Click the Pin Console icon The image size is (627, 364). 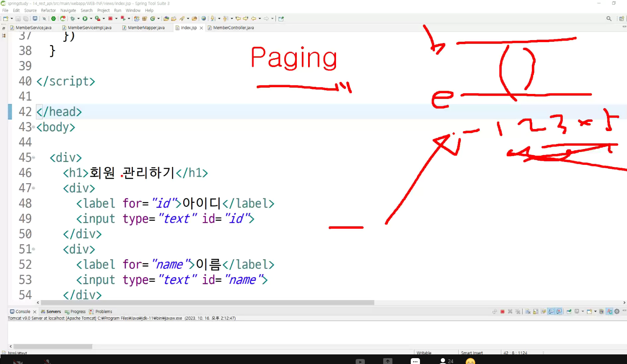pos(569,311)
